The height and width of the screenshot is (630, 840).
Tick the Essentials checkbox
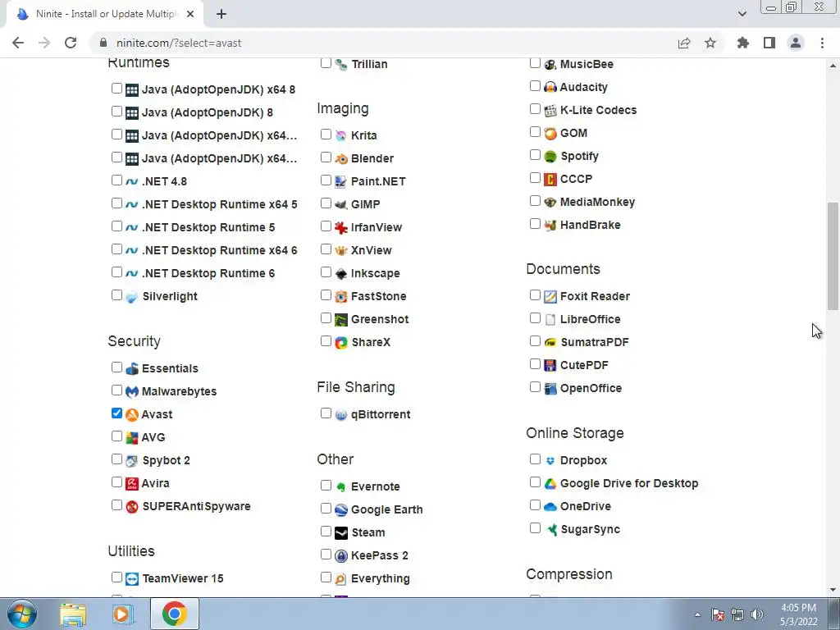click(x=116, y=367)
